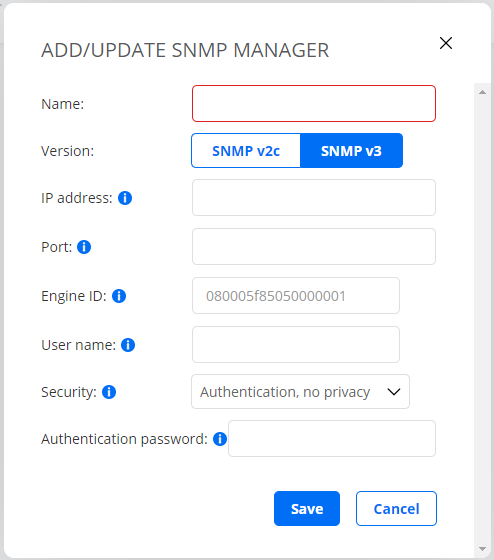Click the User name info icon
Screen dimensions: 494x560
click(128, 345)
